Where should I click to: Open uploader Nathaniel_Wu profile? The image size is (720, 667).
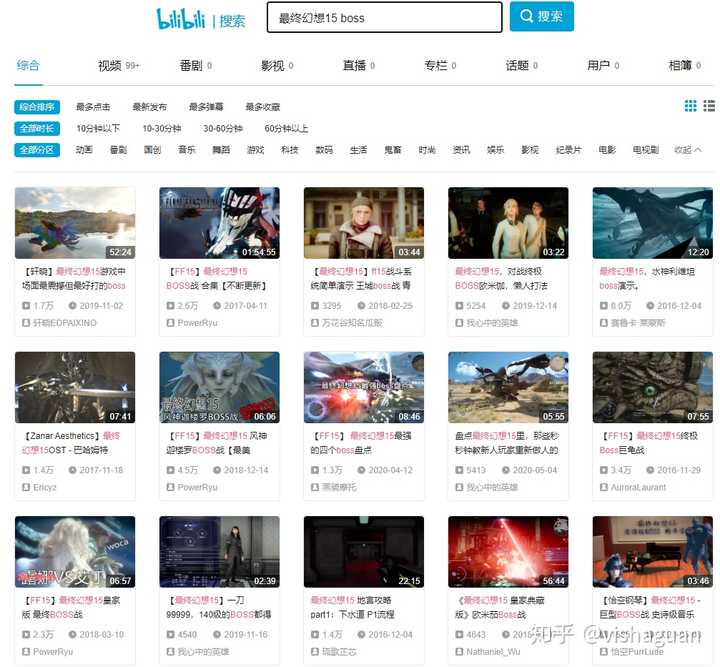pyautogui.click(x=493, y=652)
